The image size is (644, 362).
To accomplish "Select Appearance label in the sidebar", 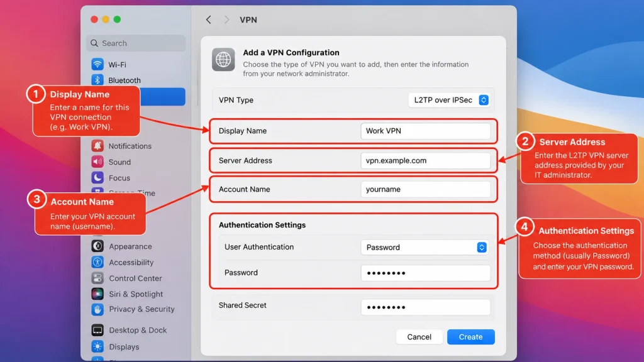I will [130, 246].
